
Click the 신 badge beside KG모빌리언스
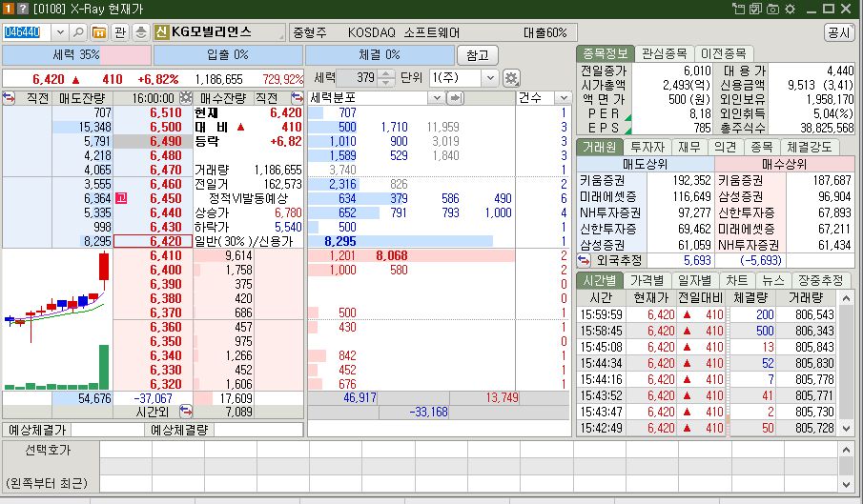(161, 31)
